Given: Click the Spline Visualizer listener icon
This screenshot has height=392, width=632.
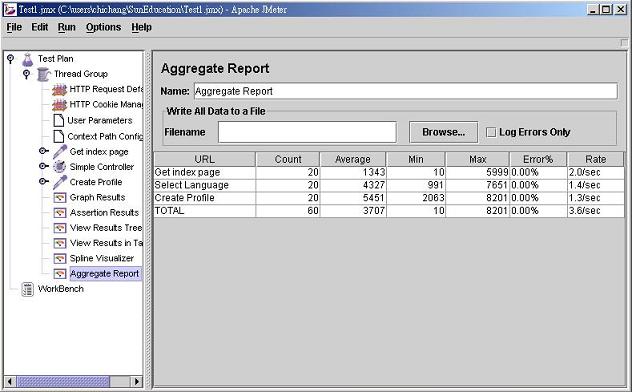Looking at the screenshot, I should (60, 258).
